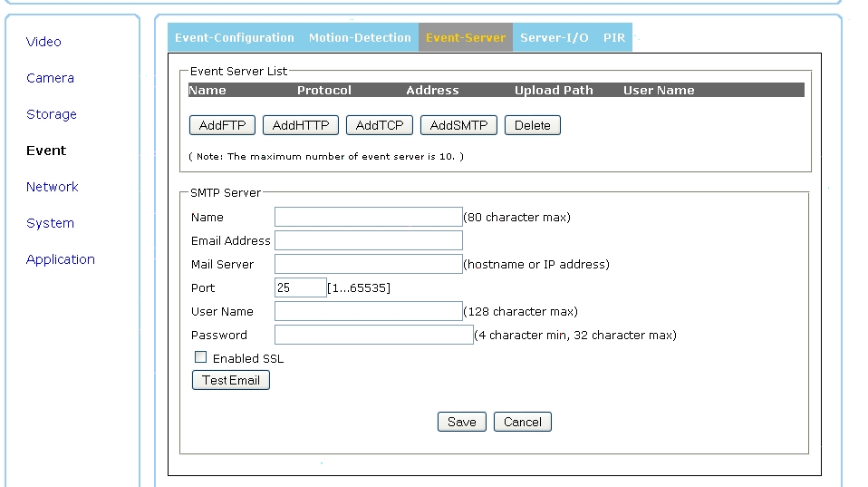This screenshot has height=487, width=868.
Task: Add an HTTP event server
Action: tap(301, 125)
